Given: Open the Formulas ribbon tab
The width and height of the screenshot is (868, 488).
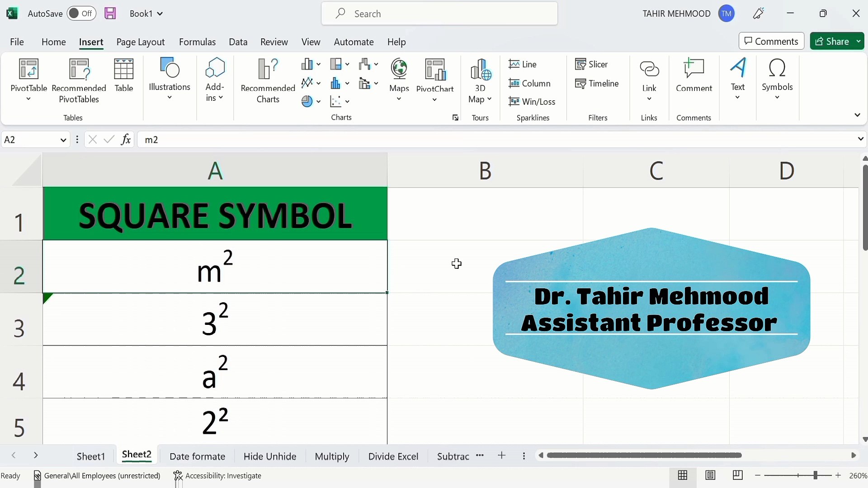Looking at the screenshot, I should [197, 42].
